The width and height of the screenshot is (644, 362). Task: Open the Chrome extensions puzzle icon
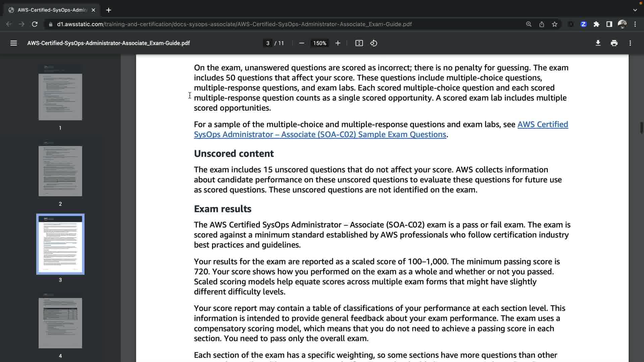pos(596,24)
